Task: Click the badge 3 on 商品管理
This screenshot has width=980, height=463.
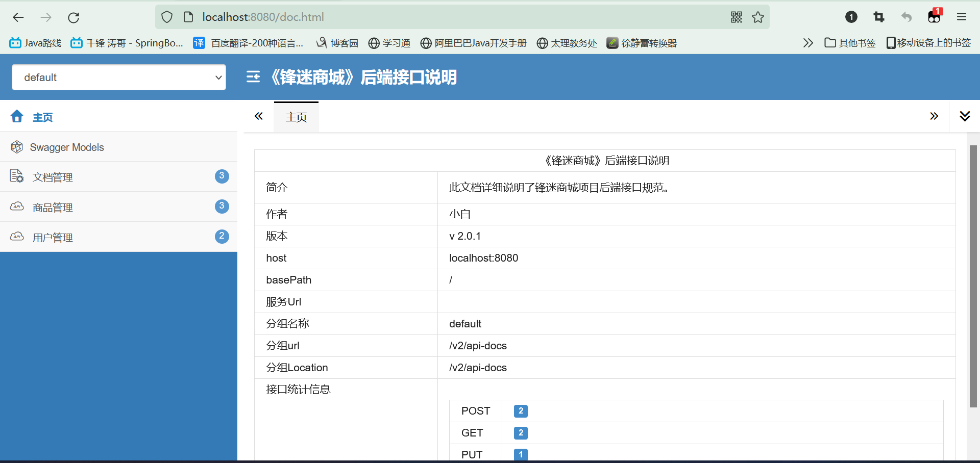Action: [x=222, y=206]
